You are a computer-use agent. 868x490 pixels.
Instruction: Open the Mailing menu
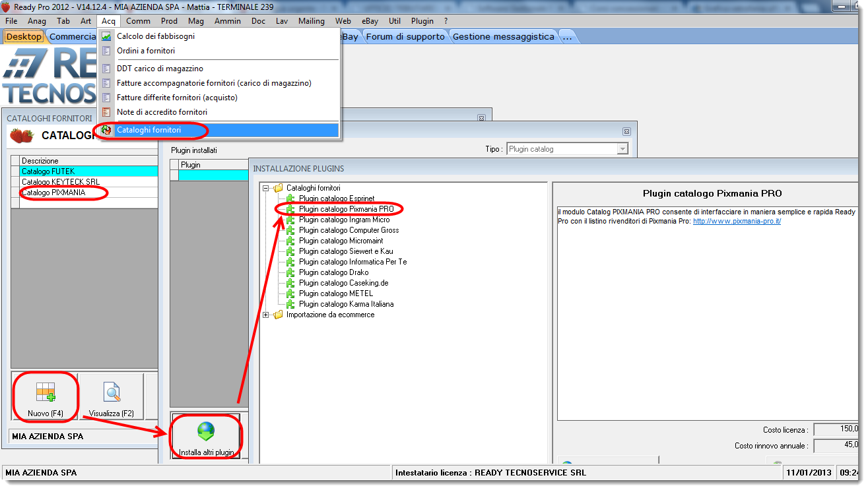(x=312, y=21)
